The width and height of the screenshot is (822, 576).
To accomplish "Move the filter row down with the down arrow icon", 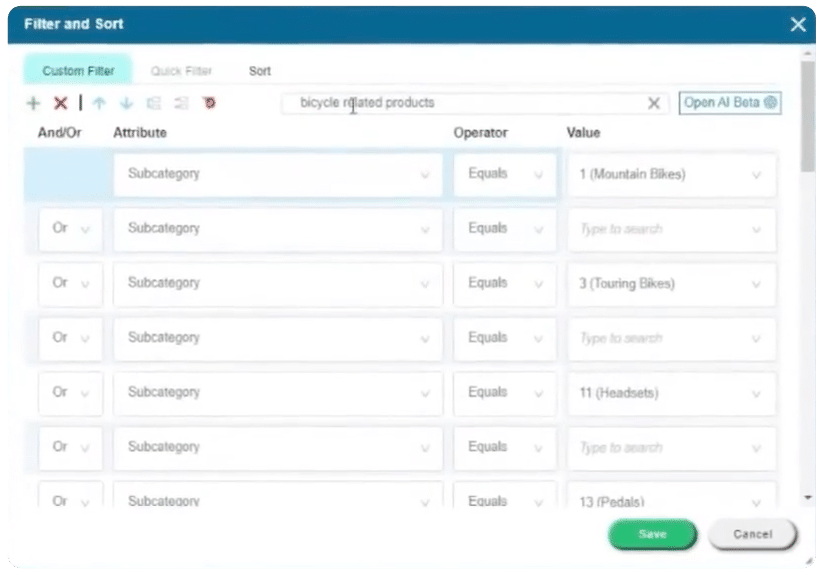I will pos(126,103).
